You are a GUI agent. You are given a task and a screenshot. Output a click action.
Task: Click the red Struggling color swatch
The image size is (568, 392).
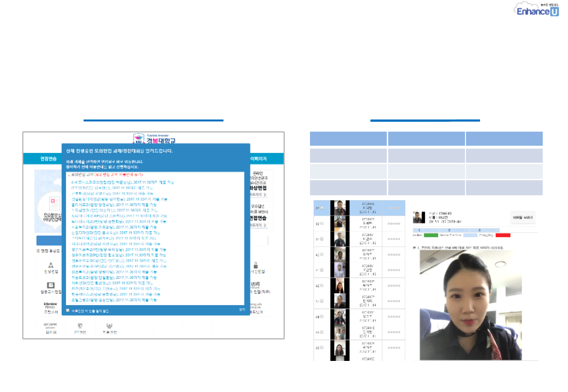(502, 235)
